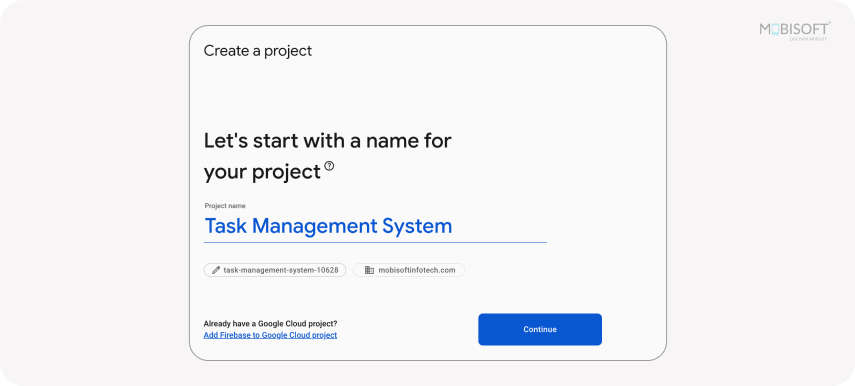Click the organization building icon

point(369,270)
